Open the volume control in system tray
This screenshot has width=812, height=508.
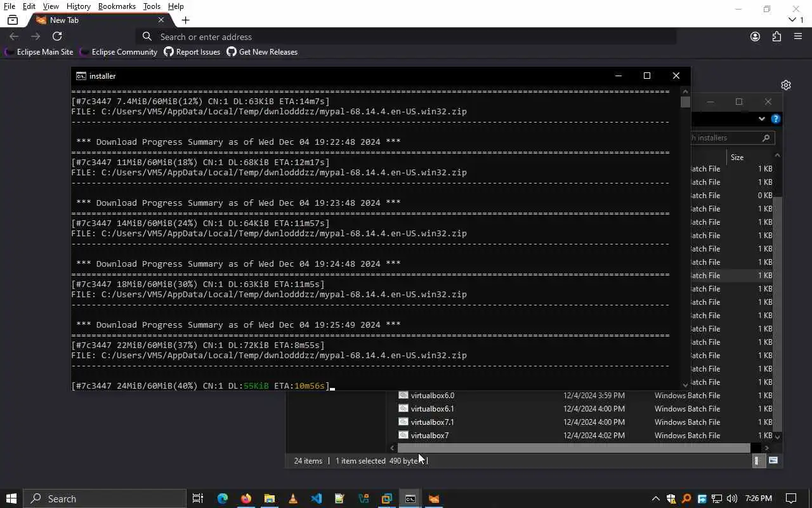pyautogui.click(x=732, y=498)
